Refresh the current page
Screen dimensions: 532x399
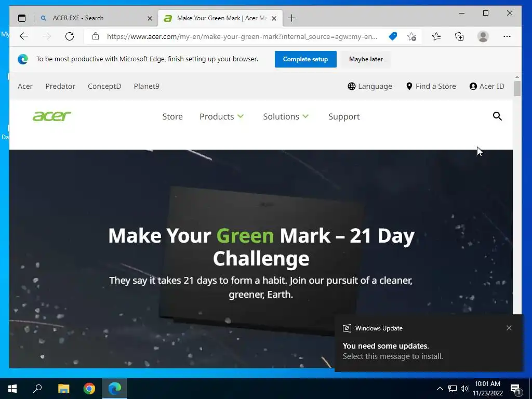pos(70,36)
